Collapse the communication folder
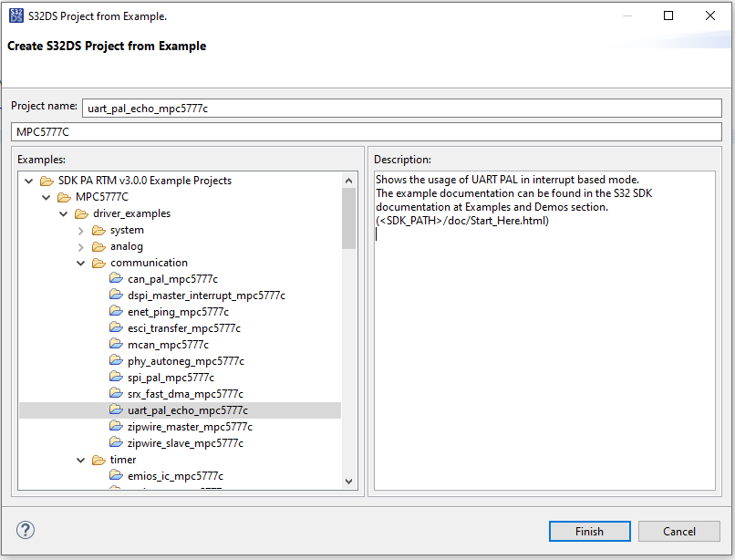Viewport: 735px width, 560px height. [81, 263]
